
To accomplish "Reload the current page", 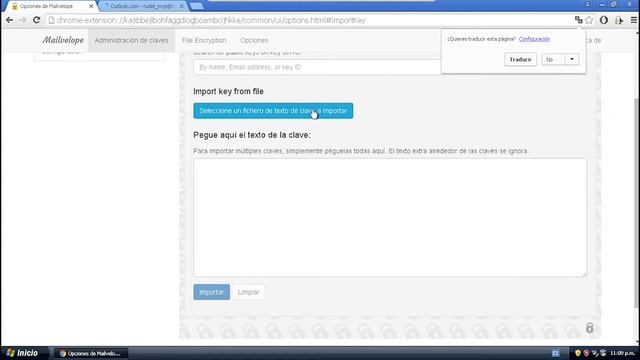I will click(36, 20).
